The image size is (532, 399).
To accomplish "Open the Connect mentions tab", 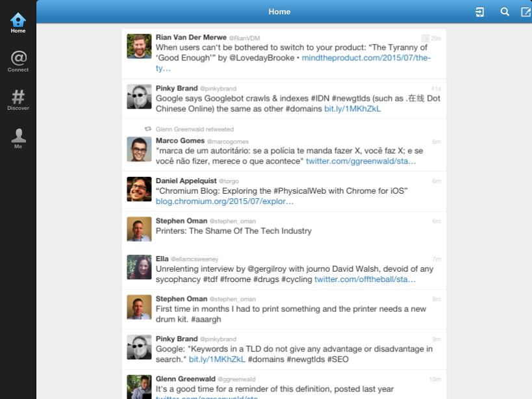I will [18, 62].
